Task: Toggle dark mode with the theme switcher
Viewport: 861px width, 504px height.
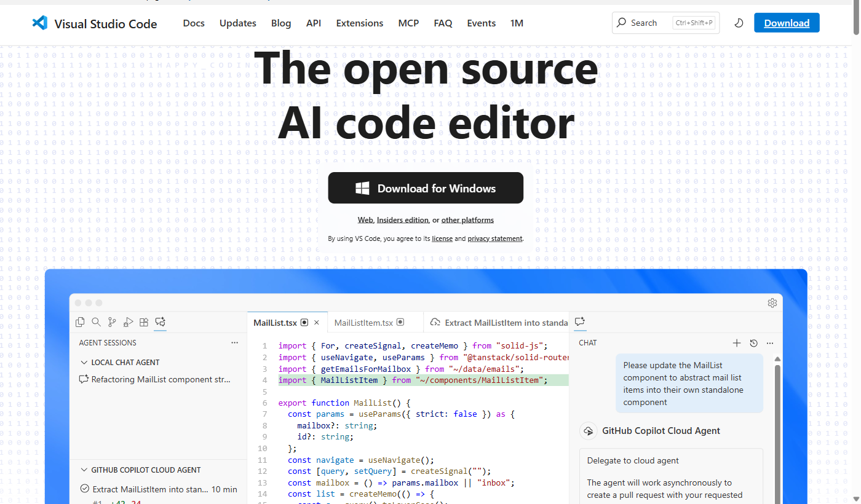Action: pos(739,23)
